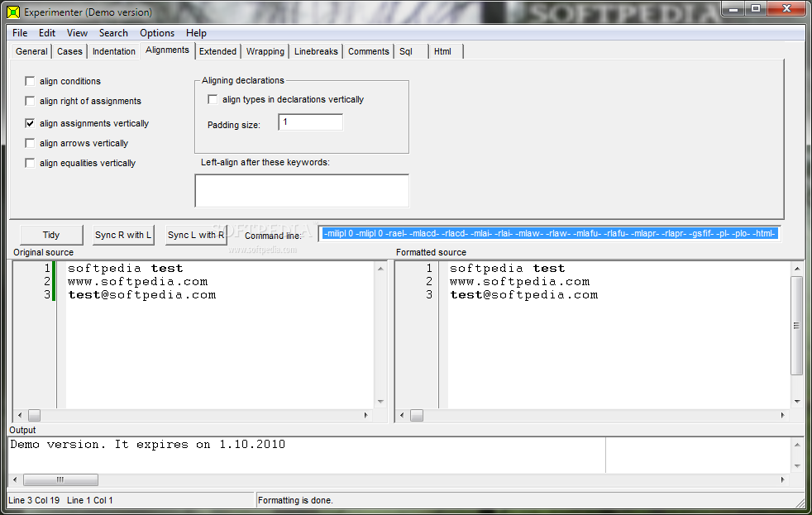Switch to the Indentation tab
The height and width of the screenshot is (515, 812).
click(113, 51)
